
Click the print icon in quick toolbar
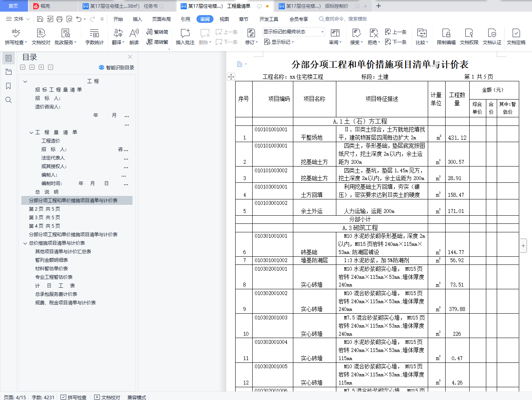pos(59,19)
